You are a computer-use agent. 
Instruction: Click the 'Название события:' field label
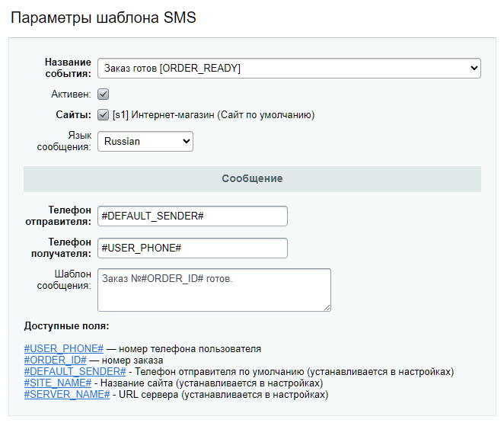coord(68,68)
